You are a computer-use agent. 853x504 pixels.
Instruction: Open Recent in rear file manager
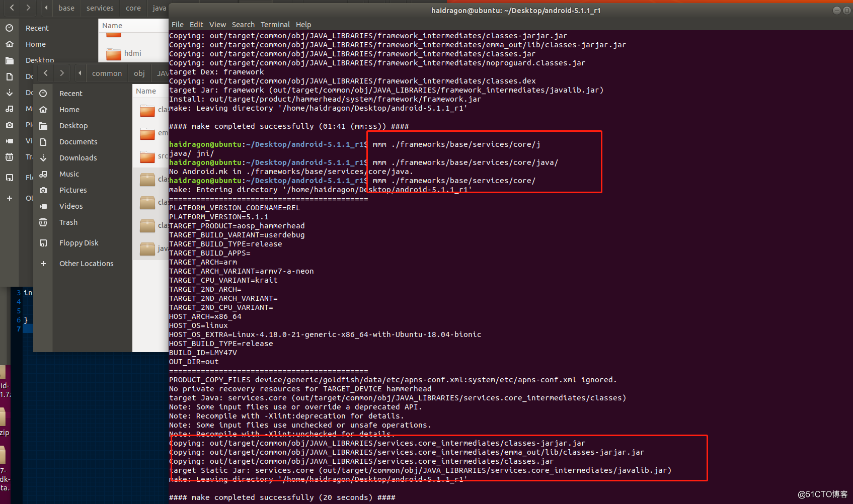[37, 28]
